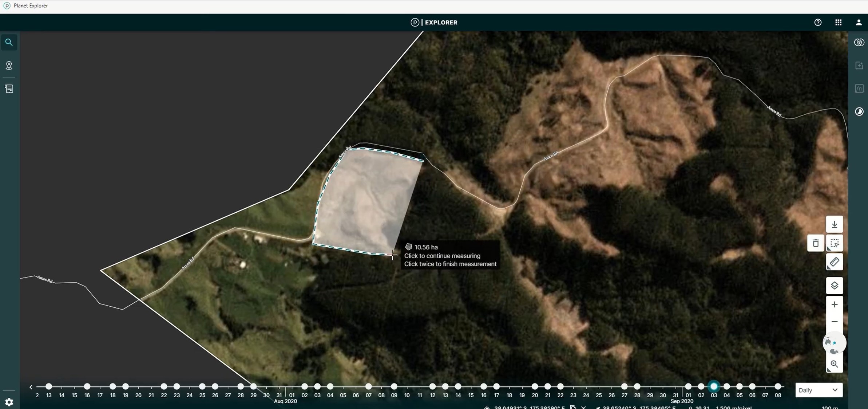Select the measurement ruler tool

click(835, 261)
